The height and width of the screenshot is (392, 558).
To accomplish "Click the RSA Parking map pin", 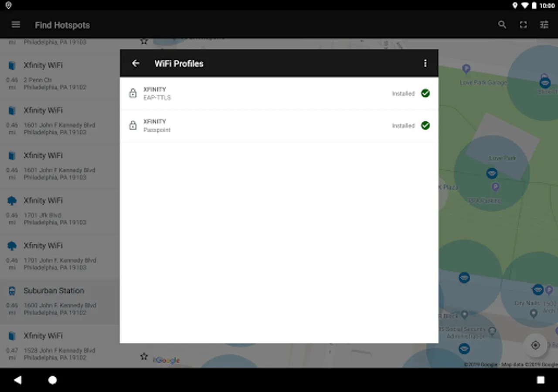I will click(x=495, y=187).
